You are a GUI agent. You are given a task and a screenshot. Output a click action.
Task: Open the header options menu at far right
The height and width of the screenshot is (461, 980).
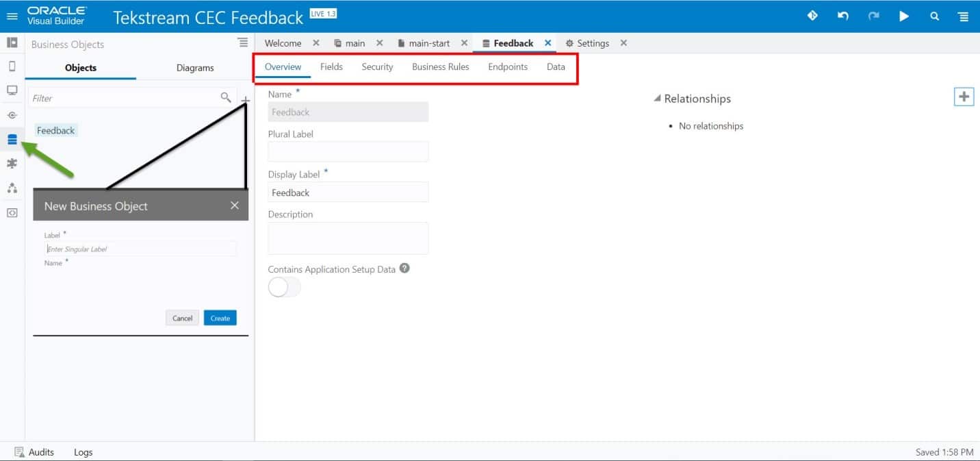pyautogui.click(x=964, y=16)
